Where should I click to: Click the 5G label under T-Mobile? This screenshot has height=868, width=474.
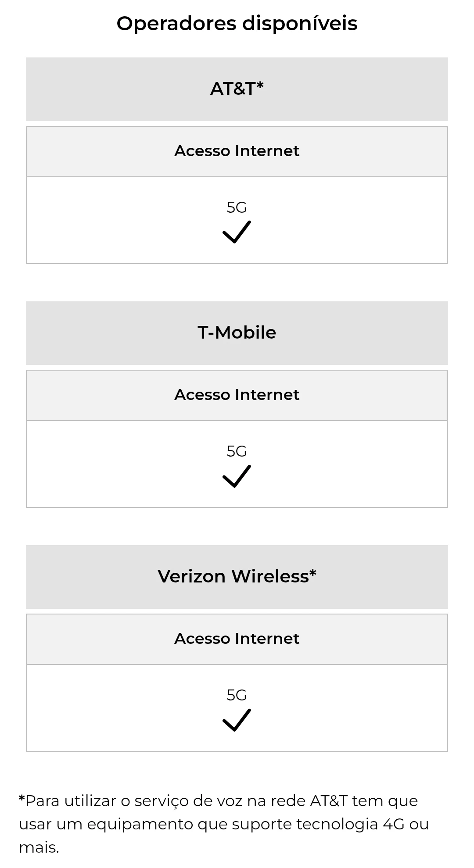point(237,451)
